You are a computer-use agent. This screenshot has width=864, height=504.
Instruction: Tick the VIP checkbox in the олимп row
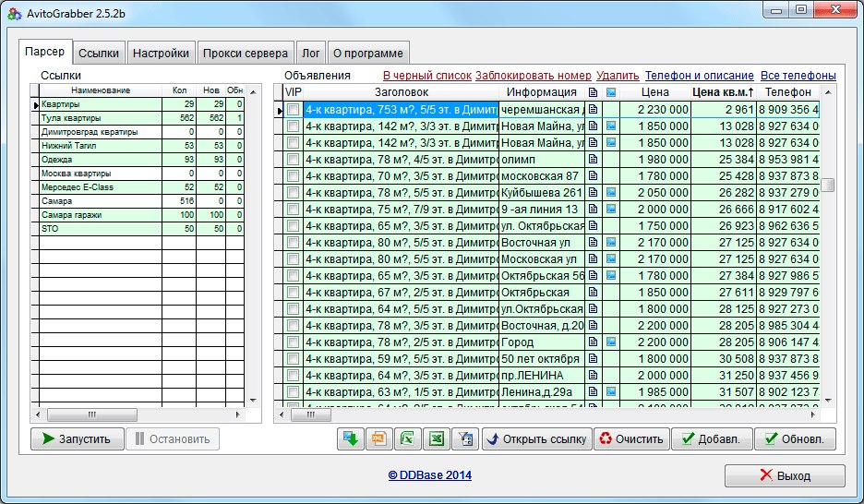pyautogui.click(x=293, y=159)
